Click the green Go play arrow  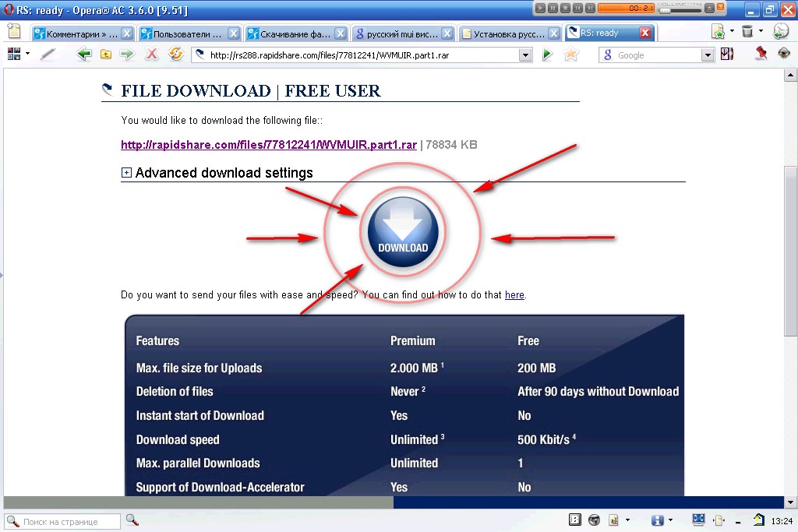click(547, 55)
